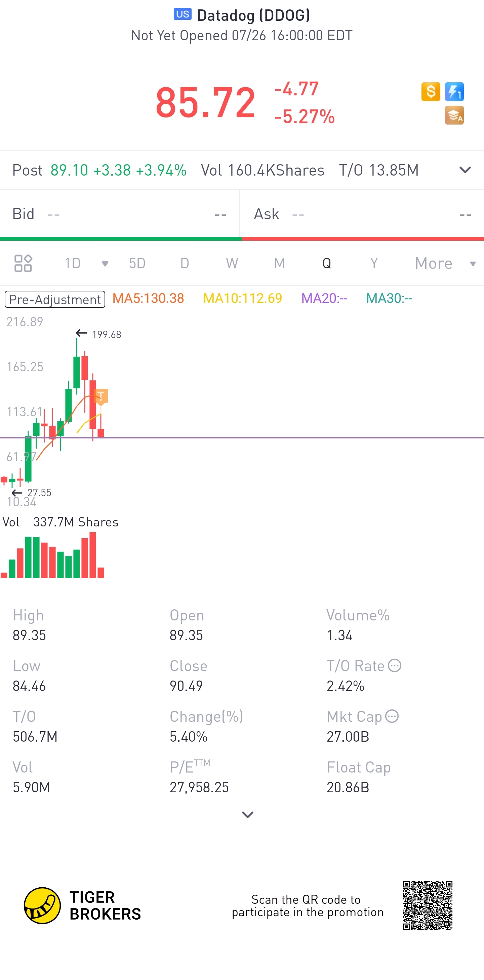This screenshot has height=980, width=484.
Task: Scan the promotion QR code image
Action: pos(428,905)
